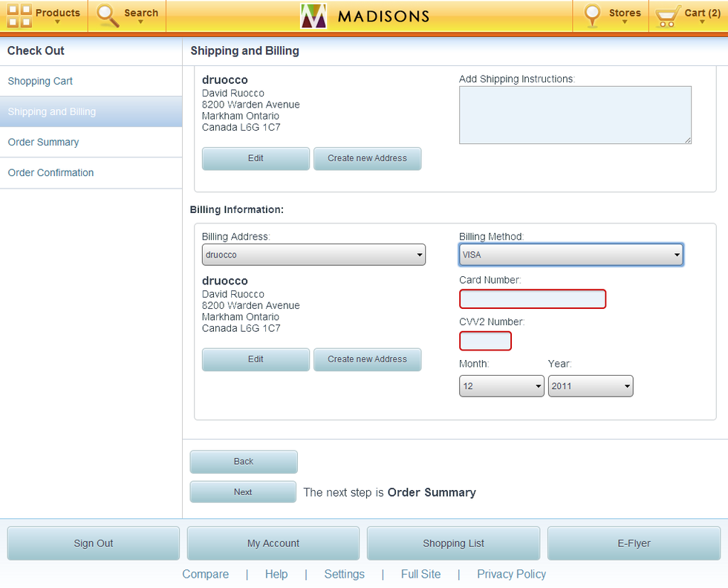Open Order Summary in sidebar
This screenshot has width=728, height=588.
pos(43,142)
